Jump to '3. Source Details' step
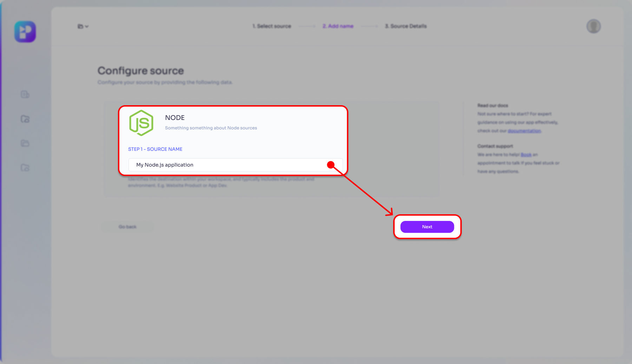This screenshot has width=632, height=364. [406, 26]
